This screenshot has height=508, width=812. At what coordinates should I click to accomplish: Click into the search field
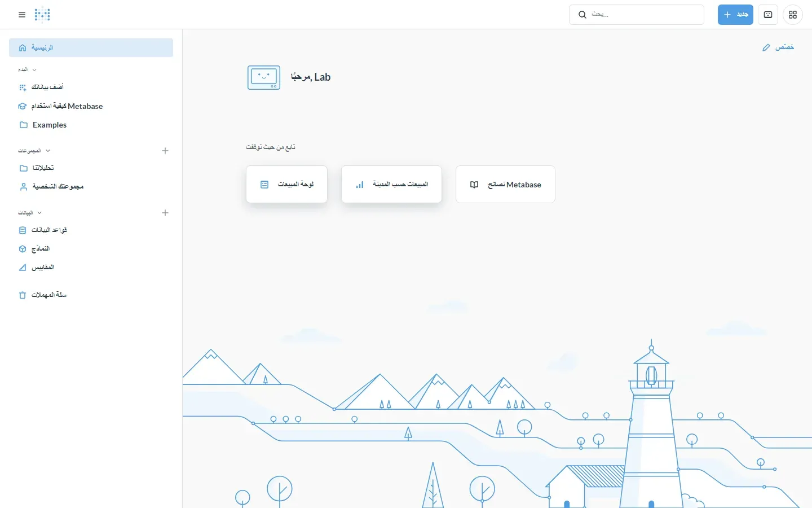(637, 15)
